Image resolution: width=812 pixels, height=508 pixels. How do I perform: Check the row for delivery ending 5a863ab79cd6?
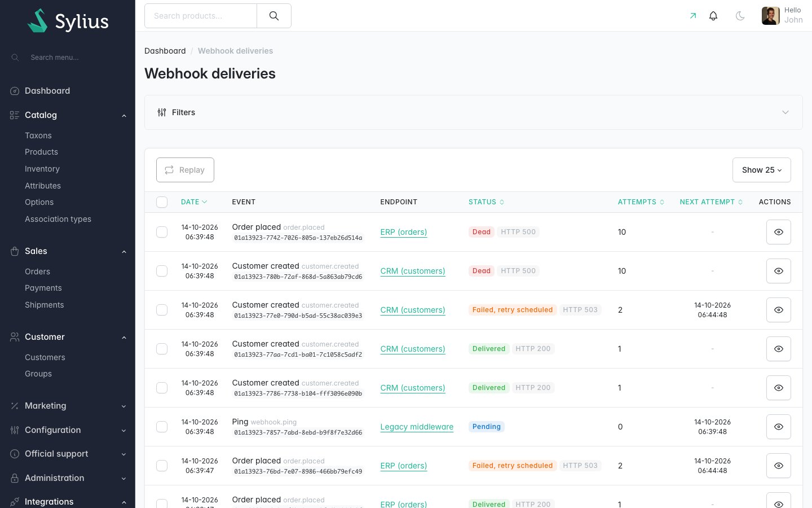162,271
